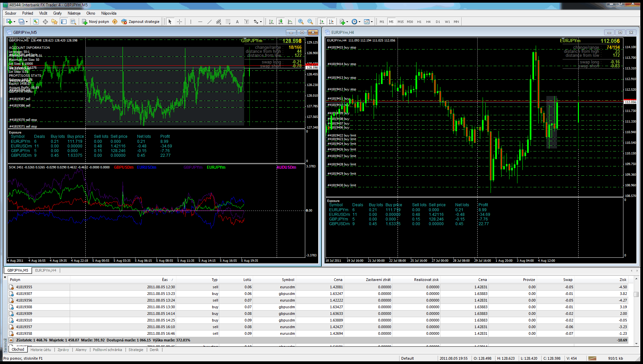
Task: Select order row 41819310
Action: click(x=318, y=320)
